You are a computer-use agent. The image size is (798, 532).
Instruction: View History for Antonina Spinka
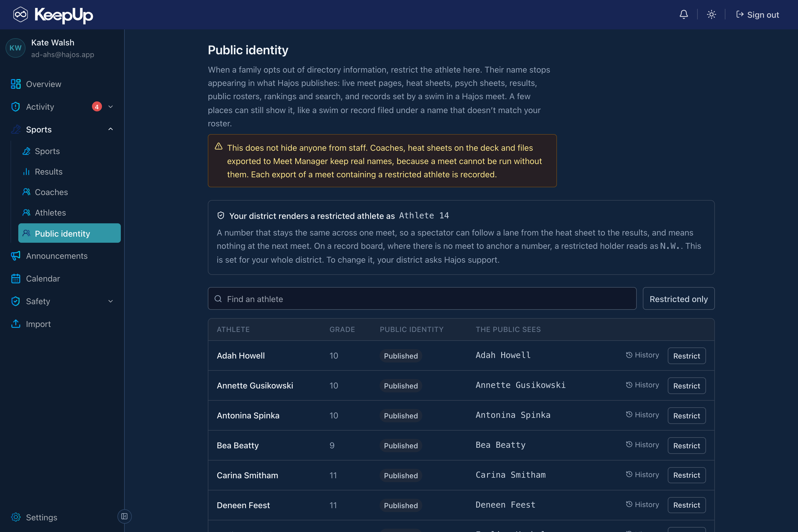(642, 415)
